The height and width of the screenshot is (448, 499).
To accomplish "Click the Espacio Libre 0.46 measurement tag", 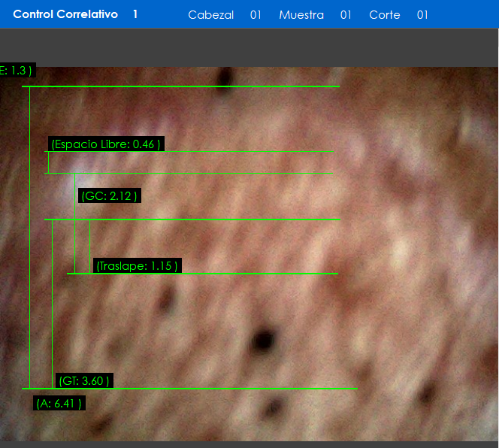I will point(106,144).
